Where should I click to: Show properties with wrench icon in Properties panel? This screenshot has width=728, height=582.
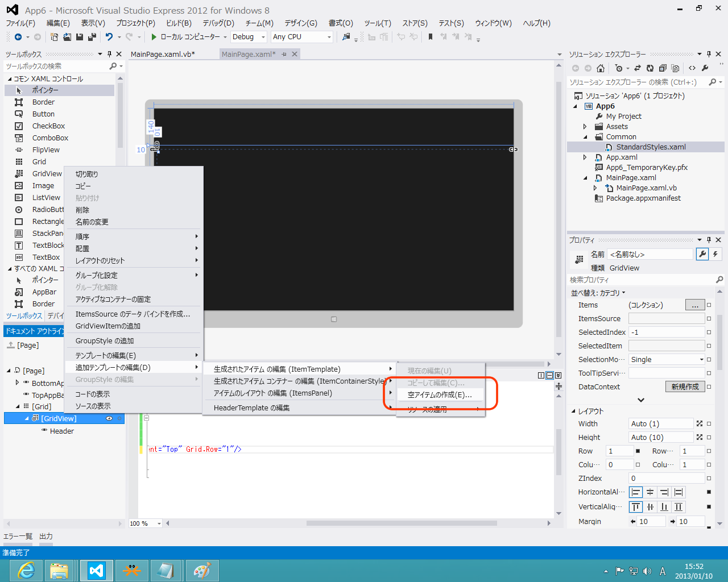tap(702, 255)
